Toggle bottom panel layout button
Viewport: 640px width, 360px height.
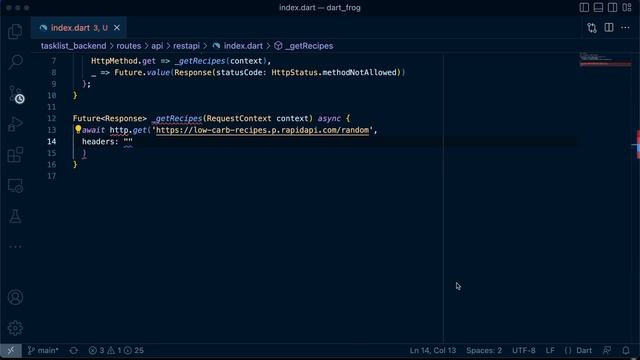598,7
